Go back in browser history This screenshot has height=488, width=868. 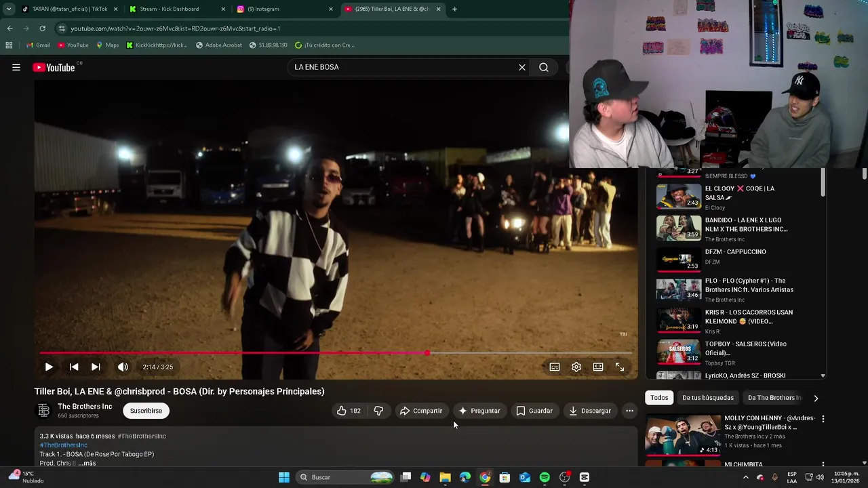(9, 28)
